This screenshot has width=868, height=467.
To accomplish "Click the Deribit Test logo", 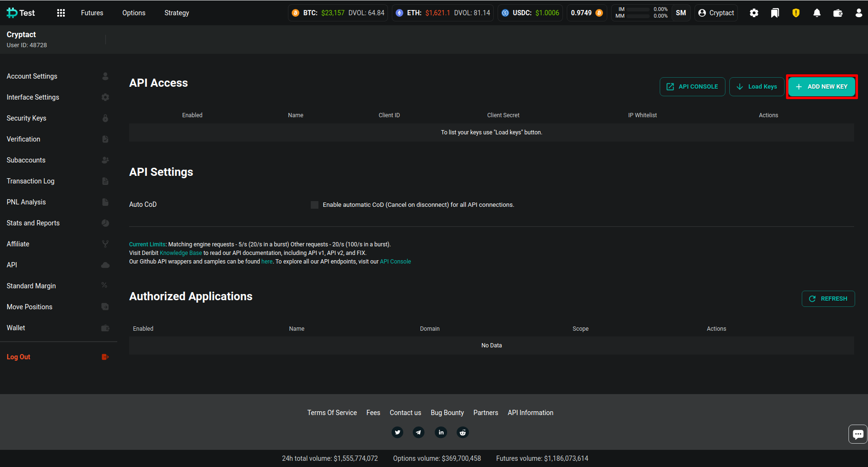I will coord(21,13).
